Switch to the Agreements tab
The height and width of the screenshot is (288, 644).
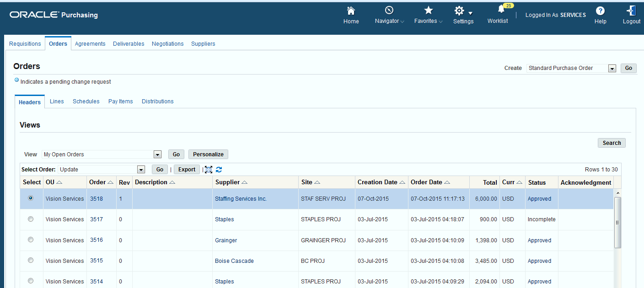tap(90, 44)
